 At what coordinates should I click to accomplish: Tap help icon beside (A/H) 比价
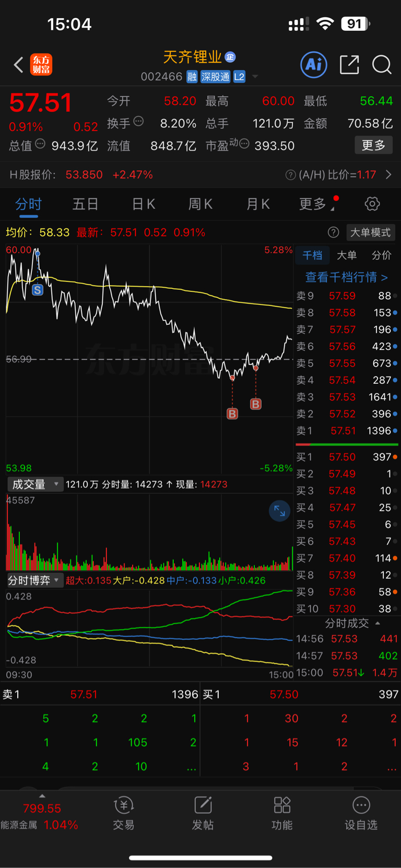tap(290, 175)
